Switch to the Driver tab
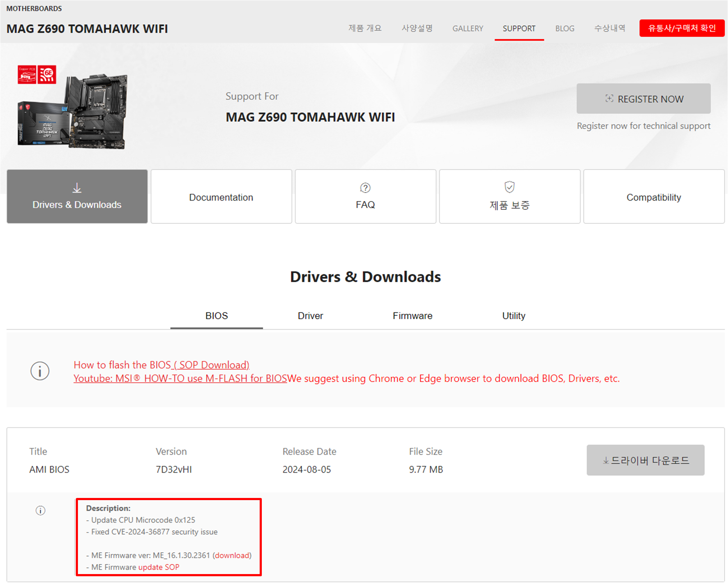The width and height of the screenshot is (728, 587). click(x=310, y=316)
